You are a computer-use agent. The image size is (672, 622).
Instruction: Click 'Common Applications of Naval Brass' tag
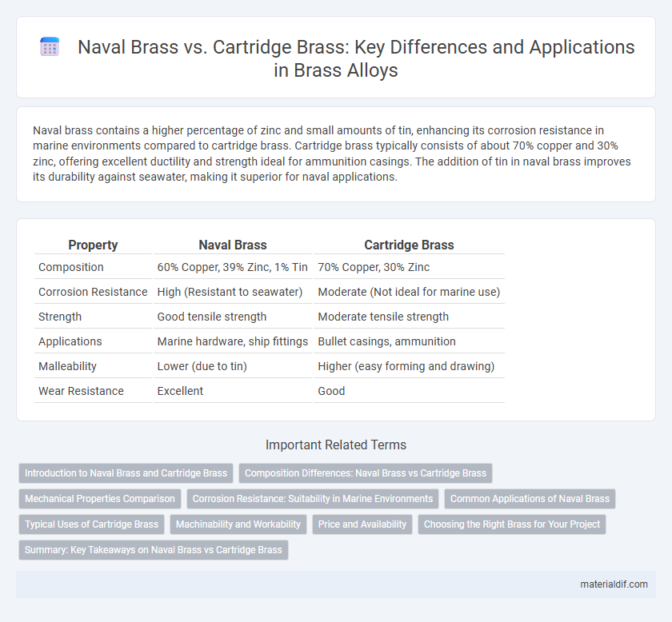[530, 499]
